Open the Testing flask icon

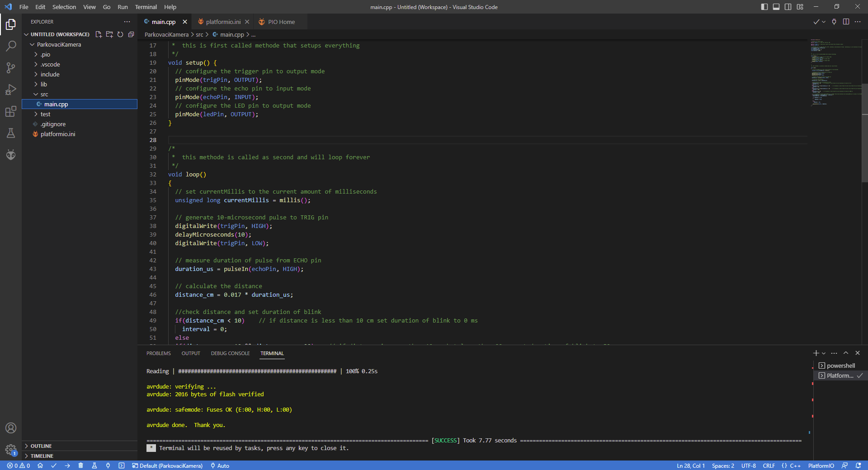click(11, 133)
